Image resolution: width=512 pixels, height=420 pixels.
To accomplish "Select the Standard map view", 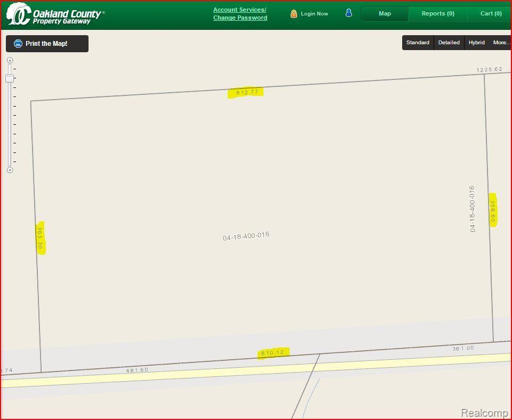I will coord(418,43).
